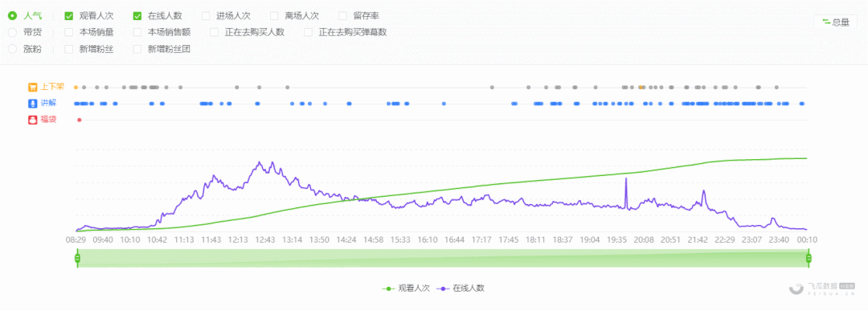Click the red 福袋 bag icon

(x=33, y=119)
